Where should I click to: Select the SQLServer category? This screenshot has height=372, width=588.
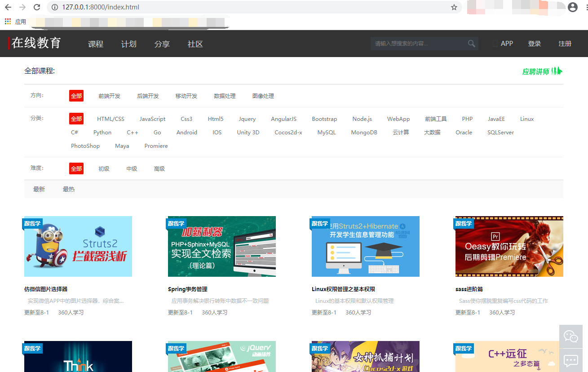[500, 133]
